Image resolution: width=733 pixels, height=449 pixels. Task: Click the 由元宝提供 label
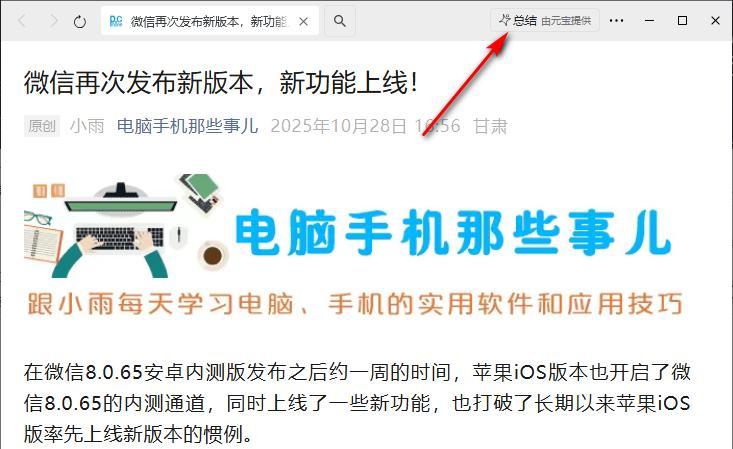point(566,21)
